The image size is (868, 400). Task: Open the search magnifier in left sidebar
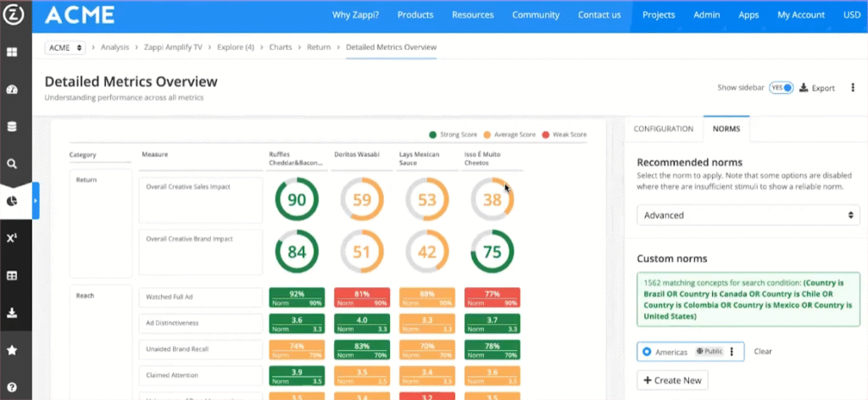tap(12, 164)
